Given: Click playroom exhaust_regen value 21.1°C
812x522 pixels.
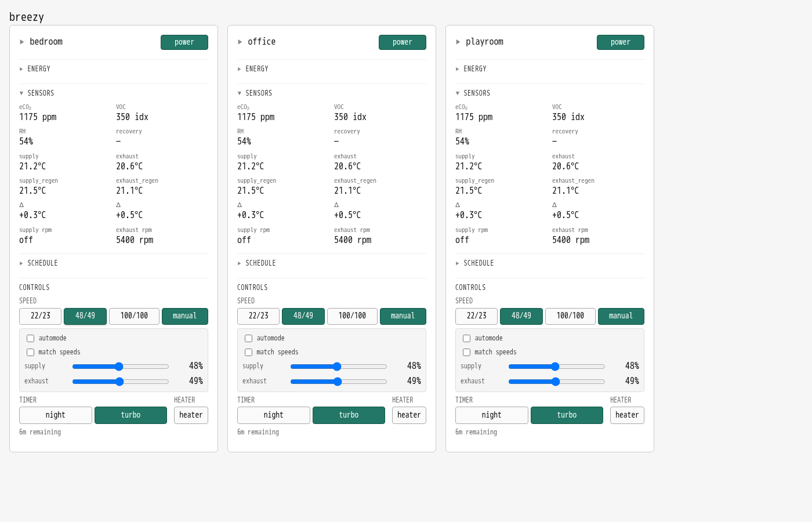Looking at the screenshot, I should point(565,191).
